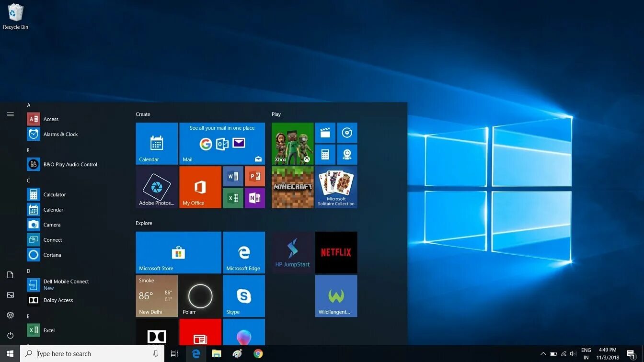Launch the Polarr tile
This screenshot has height=362, width=644.
[200, 296]
